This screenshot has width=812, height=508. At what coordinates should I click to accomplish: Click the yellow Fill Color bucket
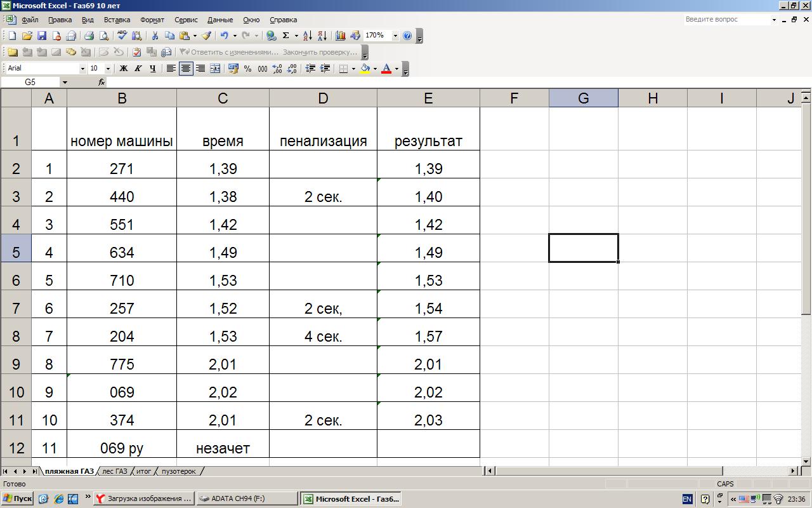(x=365, y=69)
